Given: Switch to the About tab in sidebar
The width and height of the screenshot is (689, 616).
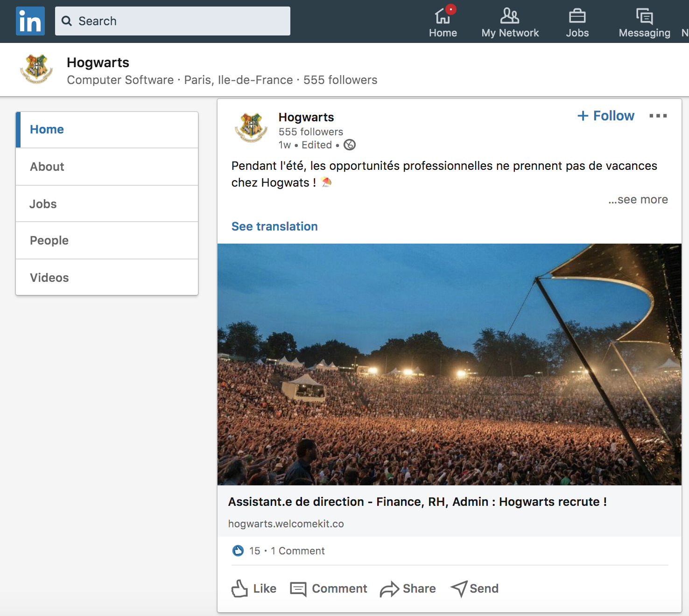Looking at the screenshot, I should click(x=47, y=167).
